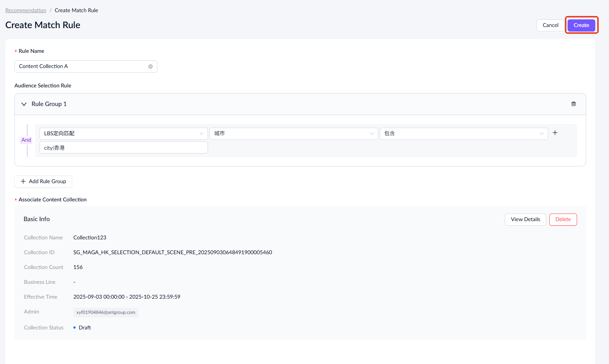The width and height of the screenshot is (609, 364).
Task: Delete Rule Group 1 with trash icon
Action: click(x=573, y=104)
